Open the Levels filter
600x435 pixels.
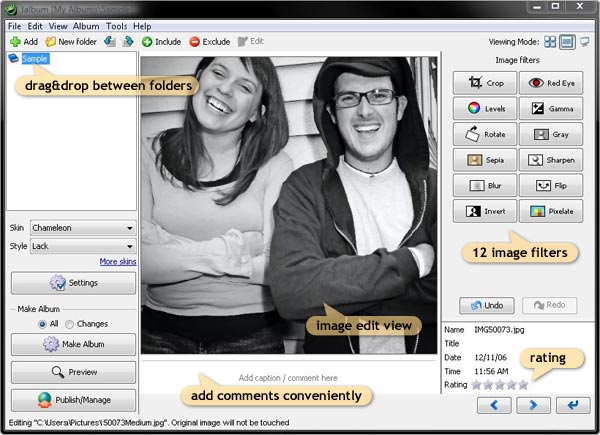pos(485,108)
